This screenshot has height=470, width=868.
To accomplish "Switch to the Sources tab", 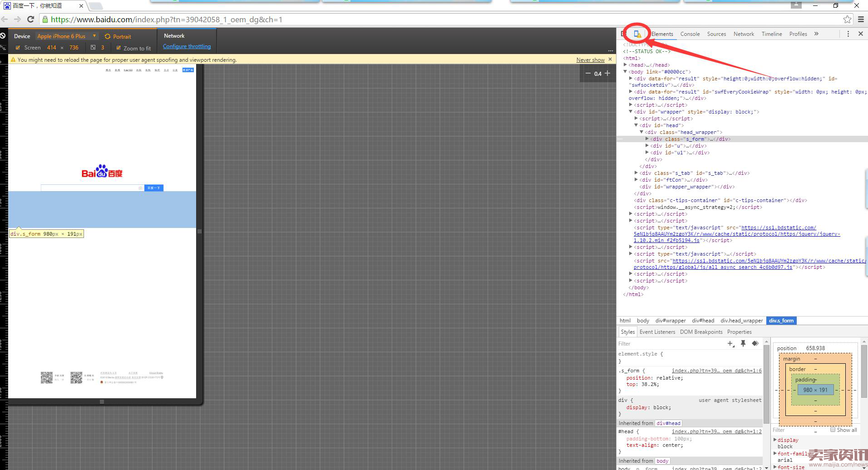I will 716,34.
